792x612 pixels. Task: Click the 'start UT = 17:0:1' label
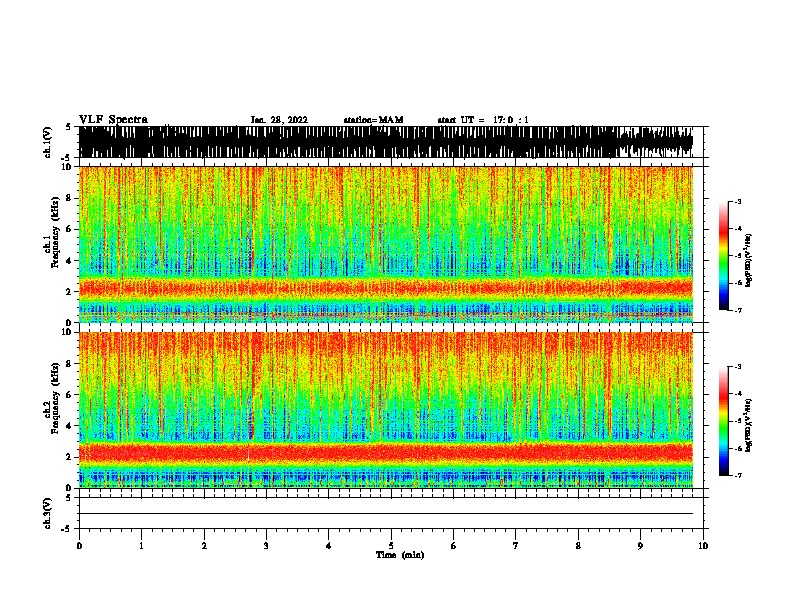point(483,120)
